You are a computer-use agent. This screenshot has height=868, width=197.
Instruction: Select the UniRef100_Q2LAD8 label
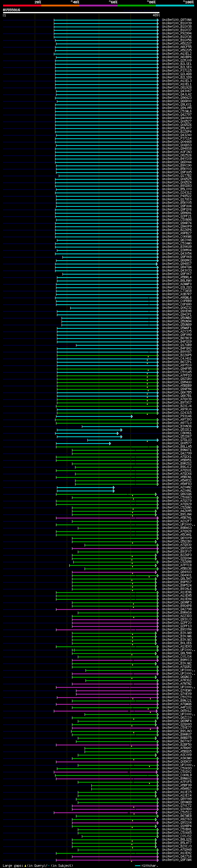177,74
